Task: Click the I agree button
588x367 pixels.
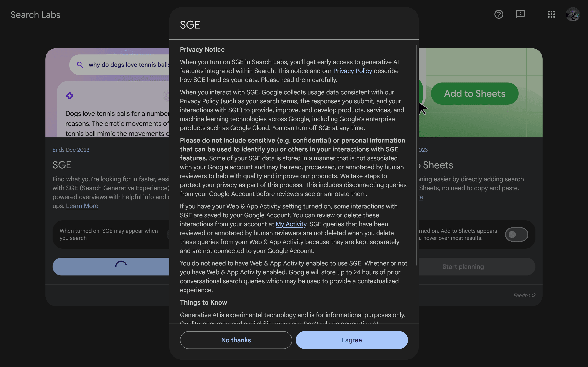Action: click(351, 340)
